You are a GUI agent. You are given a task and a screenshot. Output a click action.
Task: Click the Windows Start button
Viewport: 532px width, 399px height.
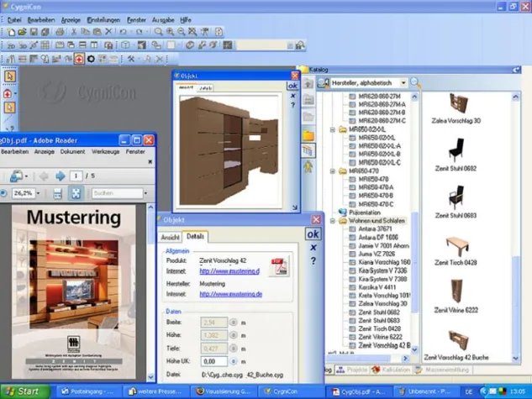23,391
